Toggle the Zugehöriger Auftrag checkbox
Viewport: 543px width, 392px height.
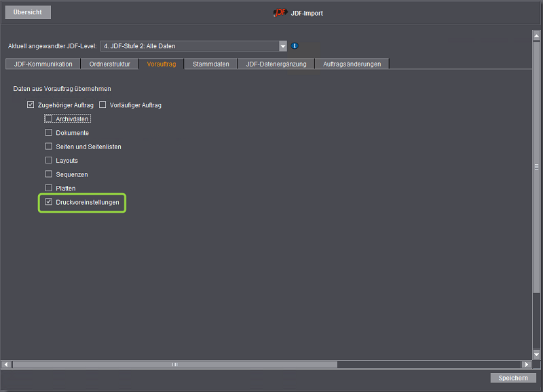[31, 105]
